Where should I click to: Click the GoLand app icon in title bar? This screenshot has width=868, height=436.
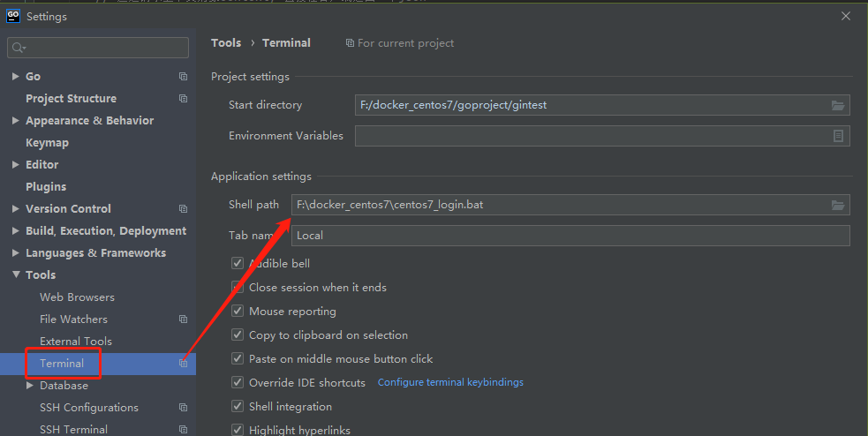coord(13,16)
